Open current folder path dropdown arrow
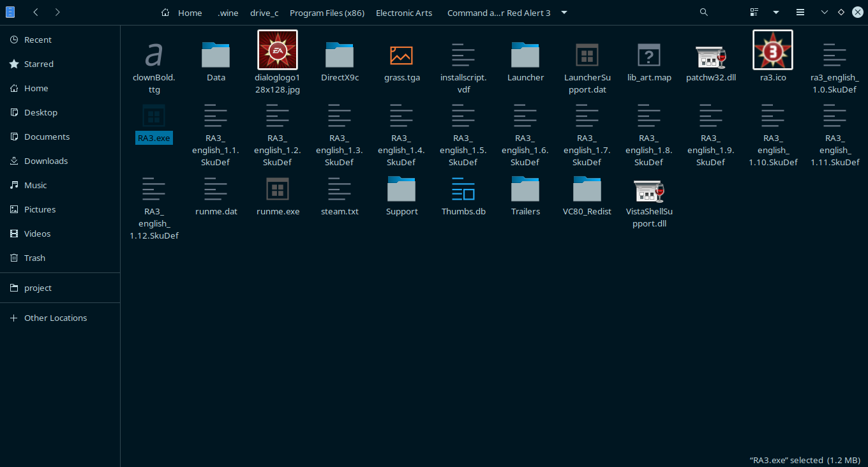 564,12
